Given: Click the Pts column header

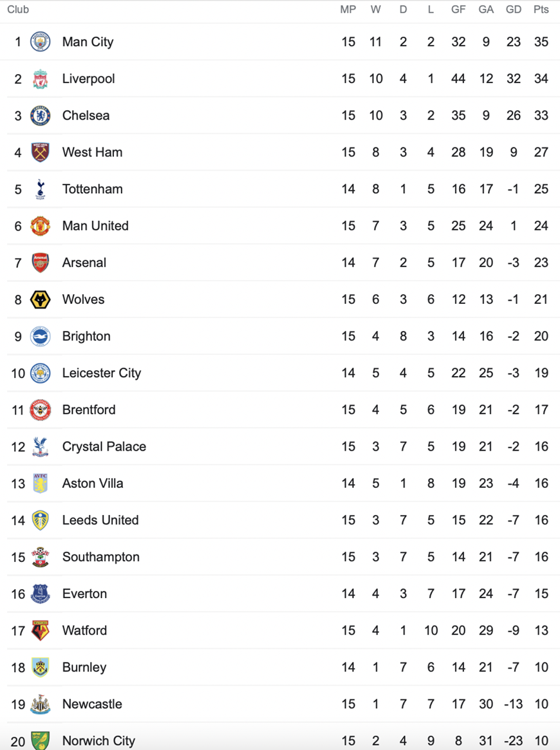Looking at the screenshot, I should [x=541, y=10].
